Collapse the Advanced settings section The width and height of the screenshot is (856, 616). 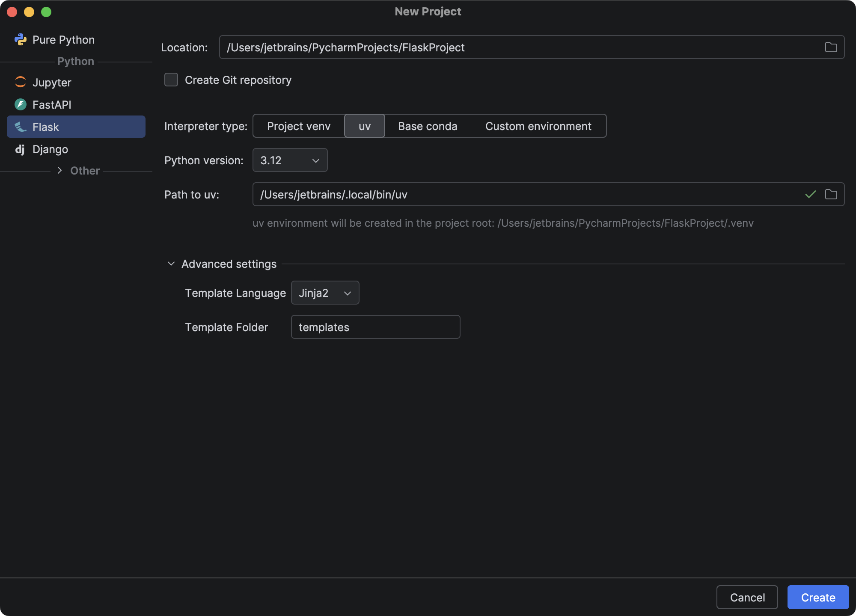tap(171, 264)
